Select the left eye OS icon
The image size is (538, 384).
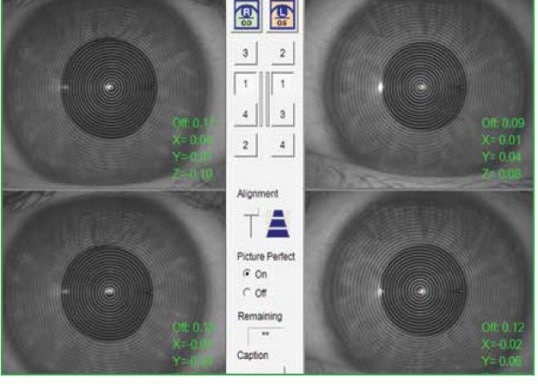(x=282, y=15)
